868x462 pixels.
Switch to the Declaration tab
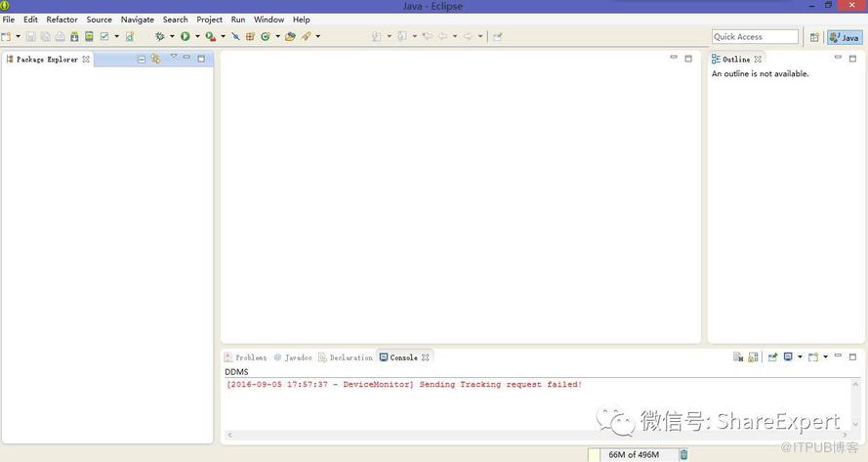(x=346, y=357)
